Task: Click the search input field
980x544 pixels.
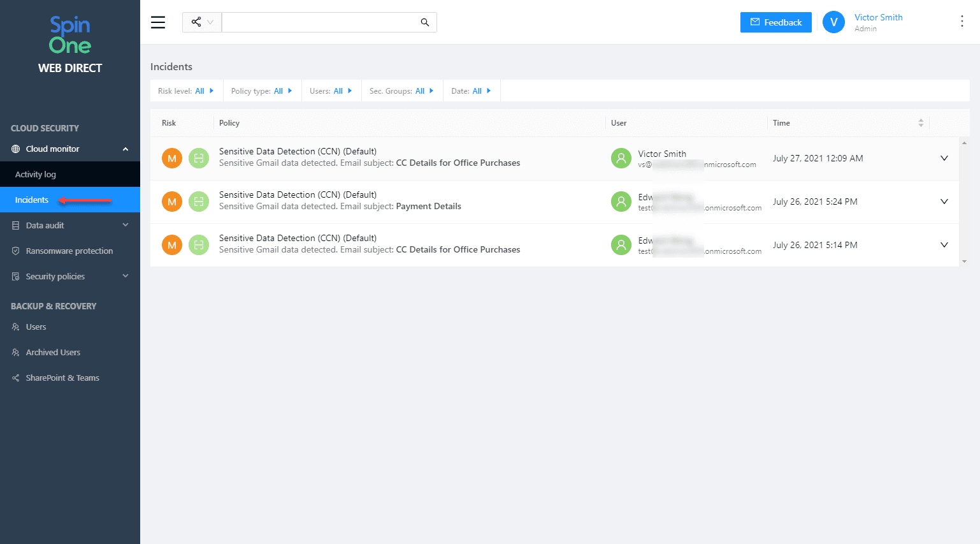Action: [x=319, y=22]
